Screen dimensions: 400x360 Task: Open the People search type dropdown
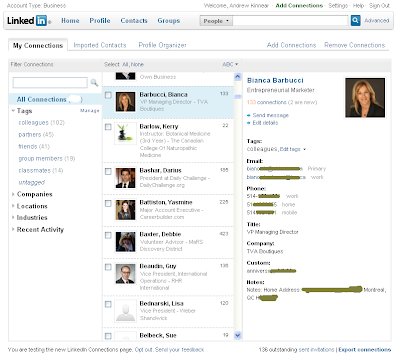pyautogui.click(x=216, y=21)
